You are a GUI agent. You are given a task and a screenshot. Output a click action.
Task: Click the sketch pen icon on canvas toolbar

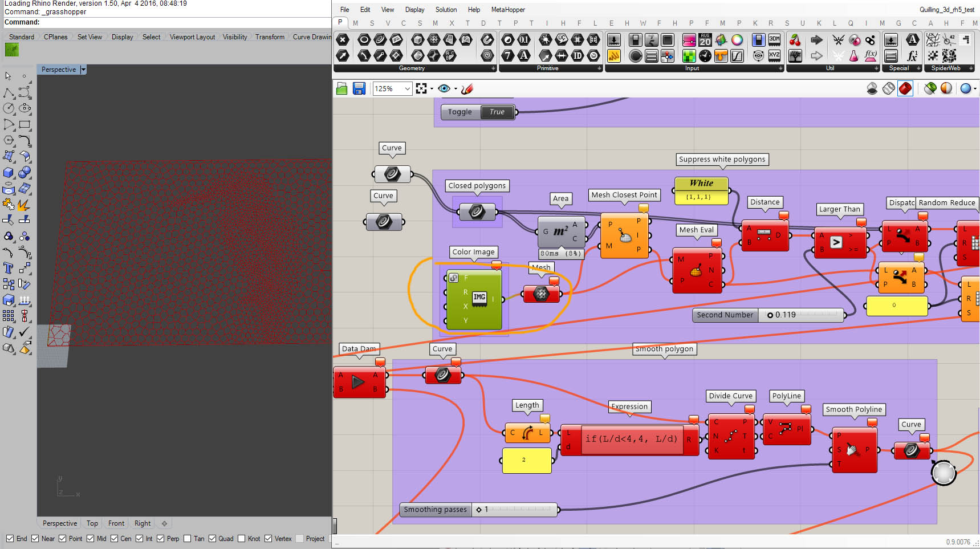[x=467, y=88]
